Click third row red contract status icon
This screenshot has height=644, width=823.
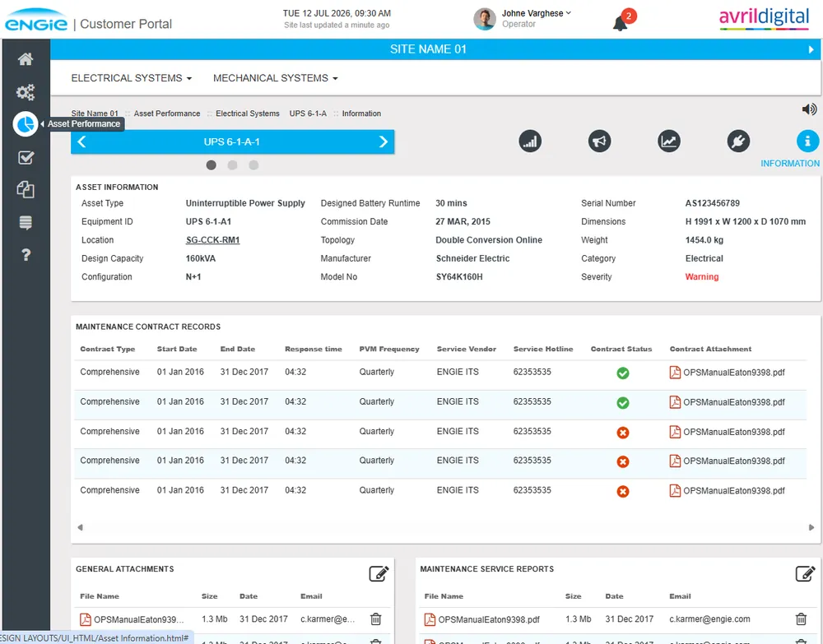pyautogui.click(x=622, y=433)
